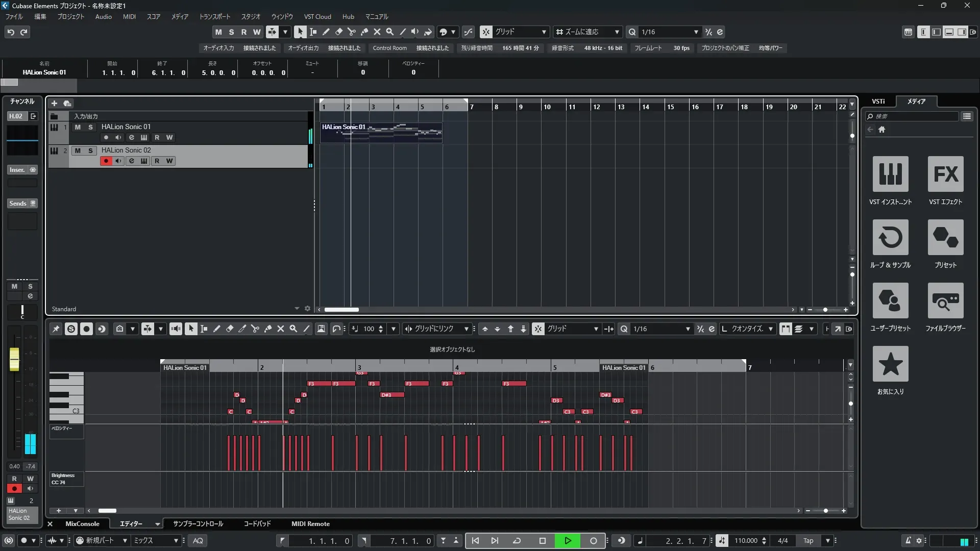Open Loops & Samples media tile
The image size is (980, 551).
click(890, 238)
